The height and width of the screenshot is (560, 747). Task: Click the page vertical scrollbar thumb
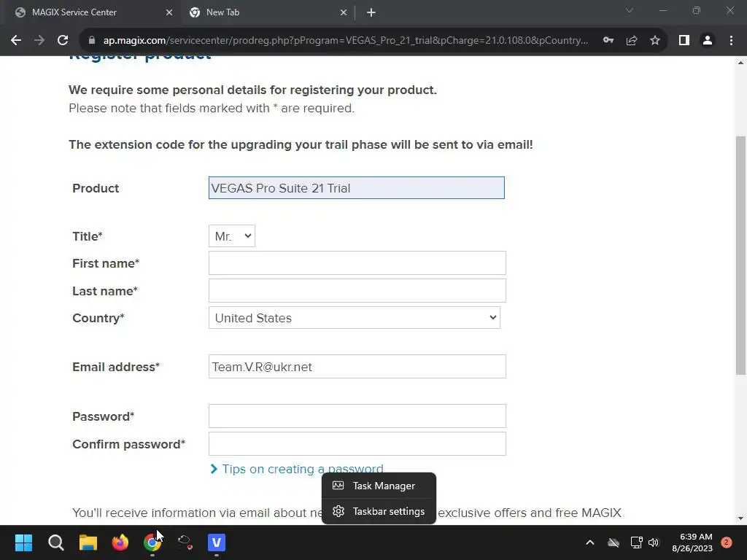click(x=740, y=255)
